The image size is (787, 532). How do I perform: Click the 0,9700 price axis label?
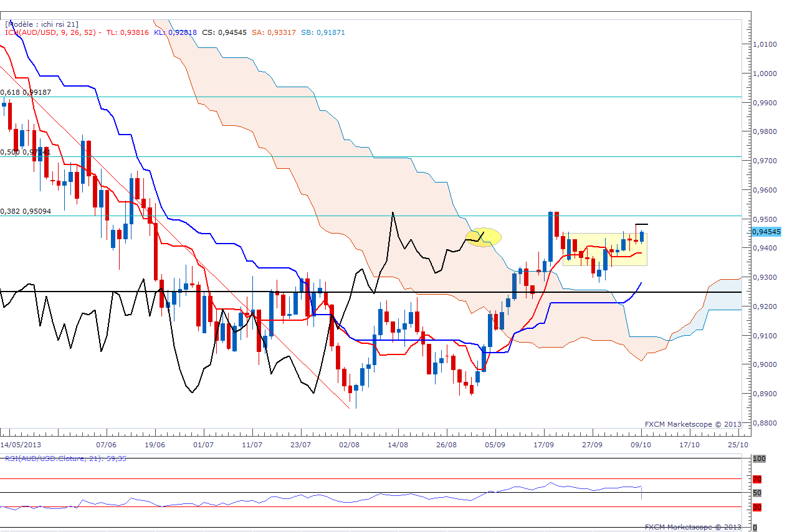765,161
